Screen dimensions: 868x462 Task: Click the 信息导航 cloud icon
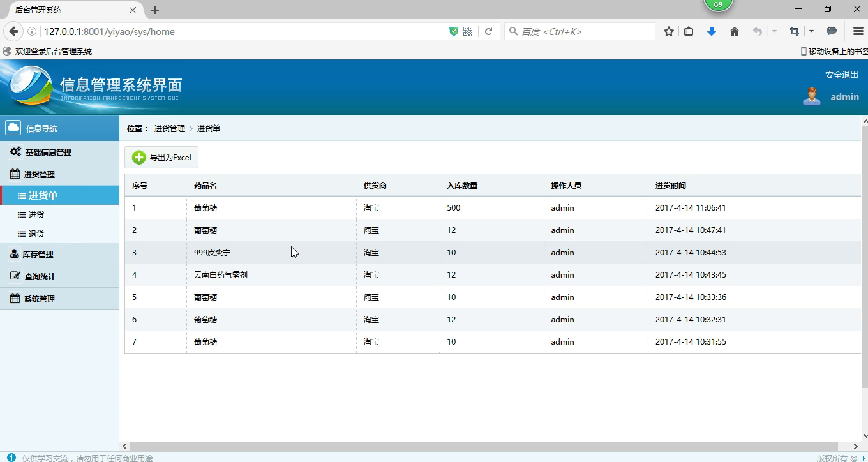point(13,128)
